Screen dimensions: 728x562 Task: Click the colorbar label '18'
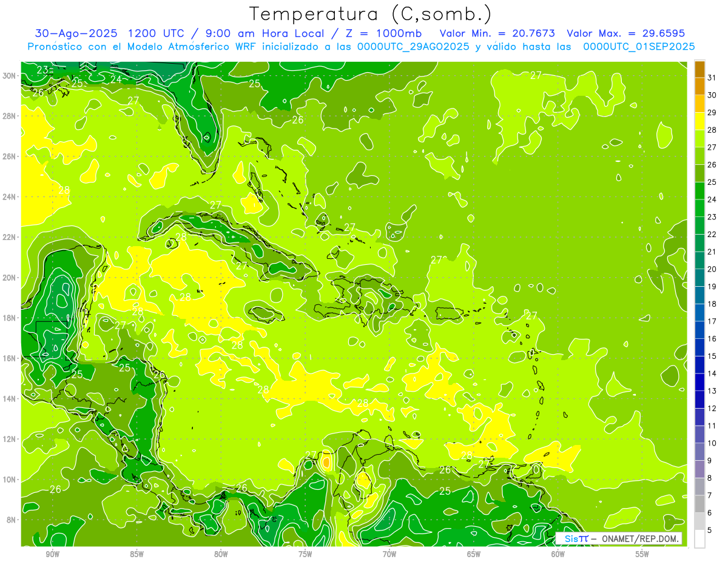712,304
